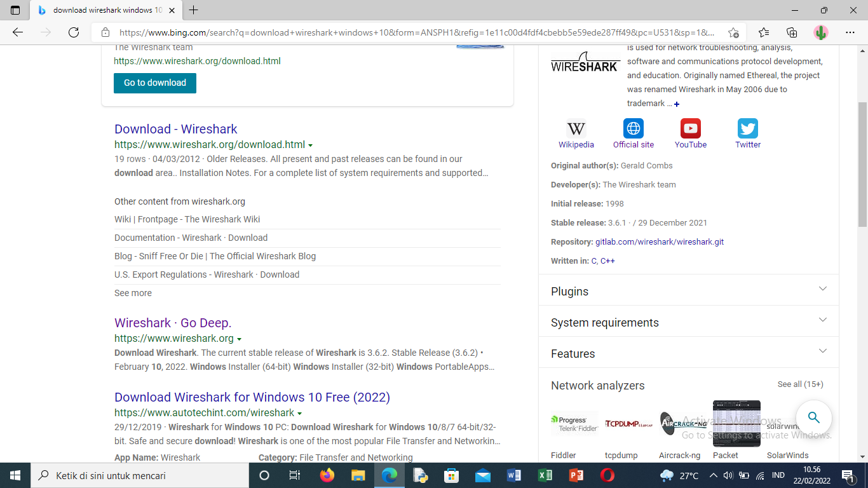Open Documentation - Wireshark · Download link
This screenshot has width=868, height=488.
coord(191,238)
